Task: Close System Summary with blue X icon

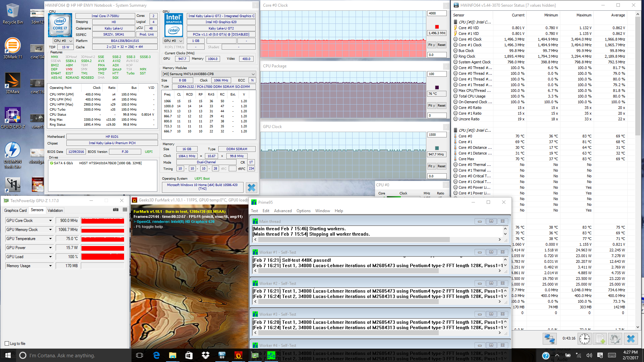Action: point(251,188)
